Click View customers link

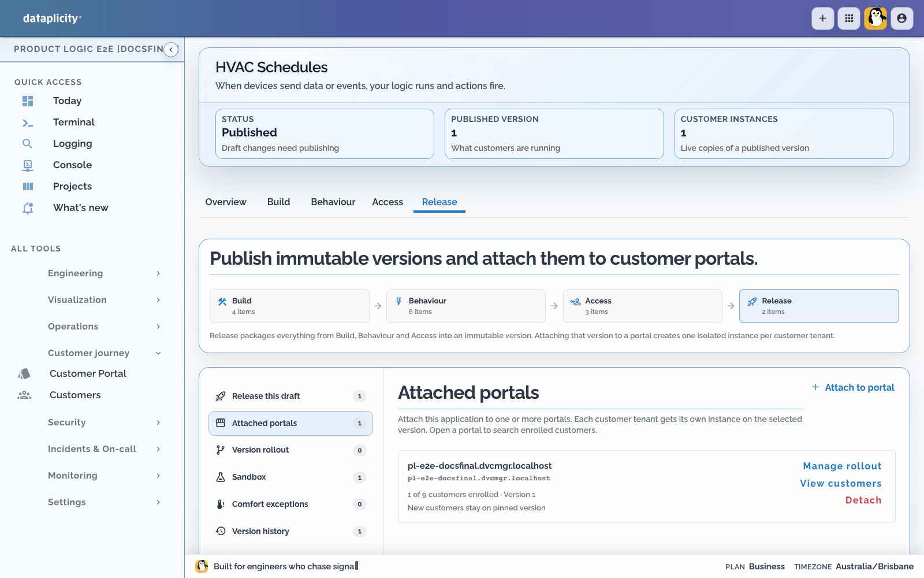click(x=841, y=484)
